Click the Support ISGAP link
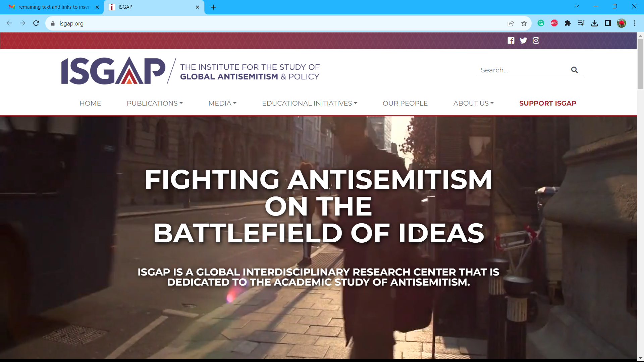 (x=547, y=103)
